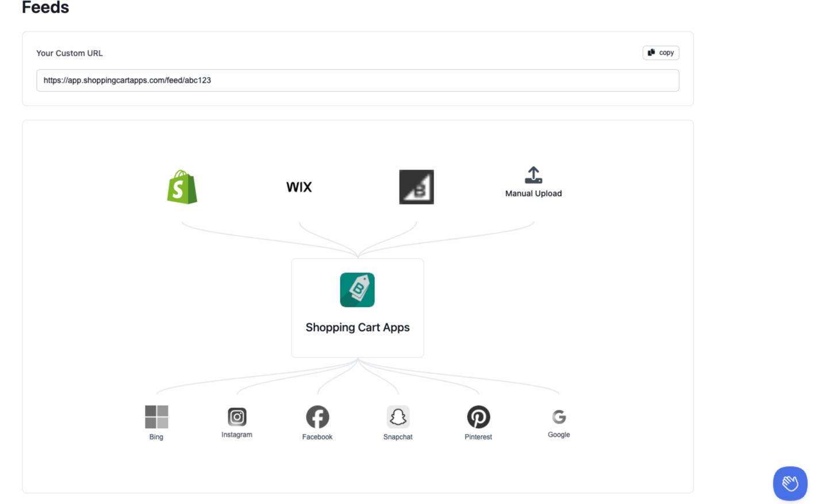The height and width of the screenshot is (504, 820).
Task: Click the Instagram label
Action: pos(237,434)
